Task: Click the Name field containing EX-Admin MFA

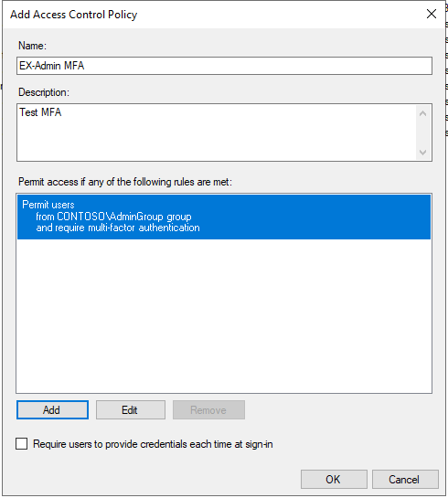Action: click(x=224, y=66)
